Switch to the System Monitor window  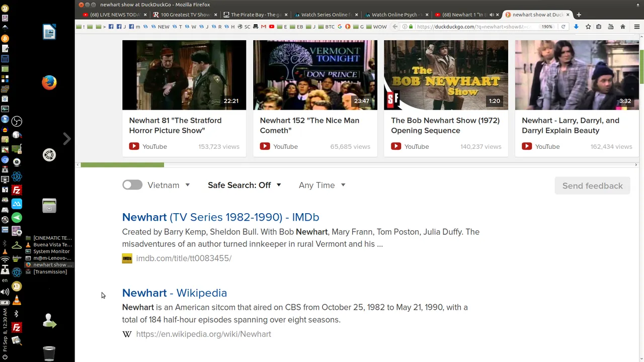pos(49,251)
